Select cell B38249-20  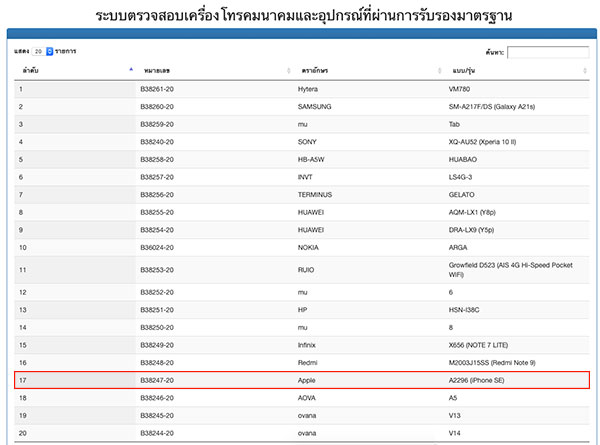(x=157, y=345)
